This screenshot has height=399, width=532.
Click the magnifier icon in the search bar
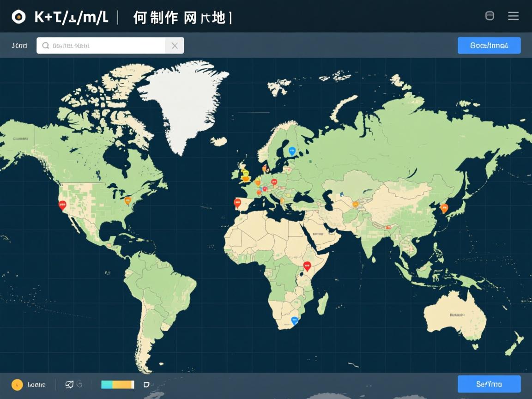(x=45, y=45)
